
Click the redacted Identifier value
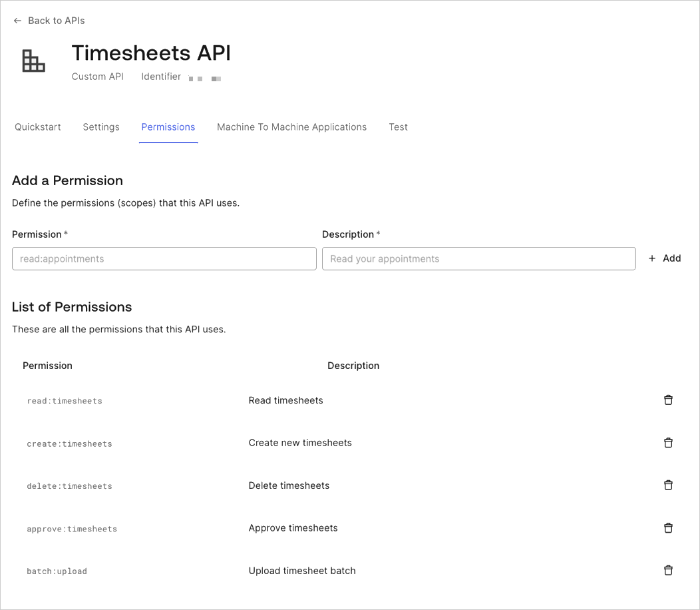205,78
